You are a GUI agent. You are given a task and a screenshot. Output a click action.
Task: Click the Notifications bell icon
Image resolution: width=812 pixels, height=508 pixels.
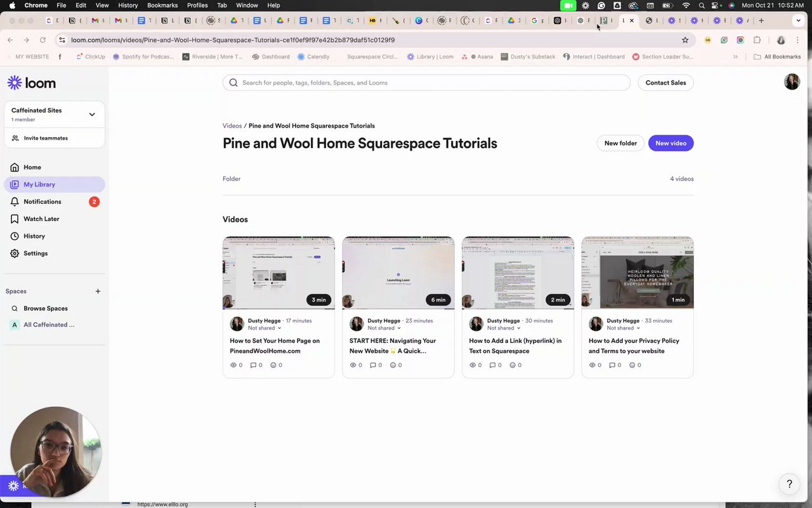click(15, 201)
